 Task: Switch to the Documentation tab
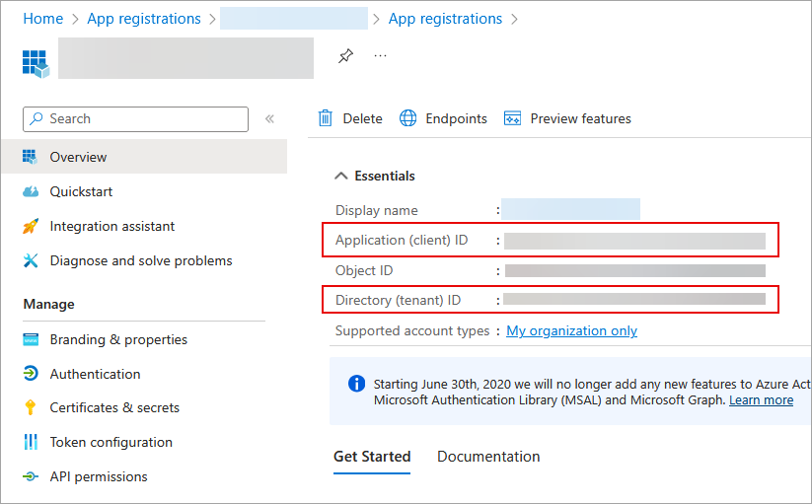click(488, 457)
